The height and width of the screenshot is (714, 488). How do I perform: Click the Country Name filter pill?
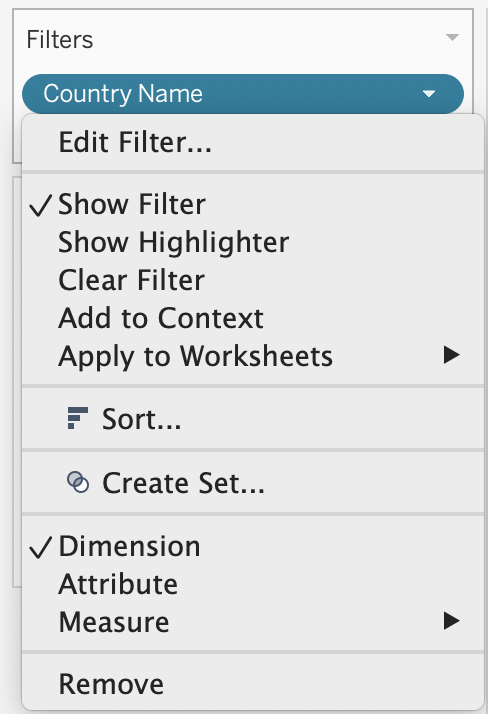coord(243,94)
